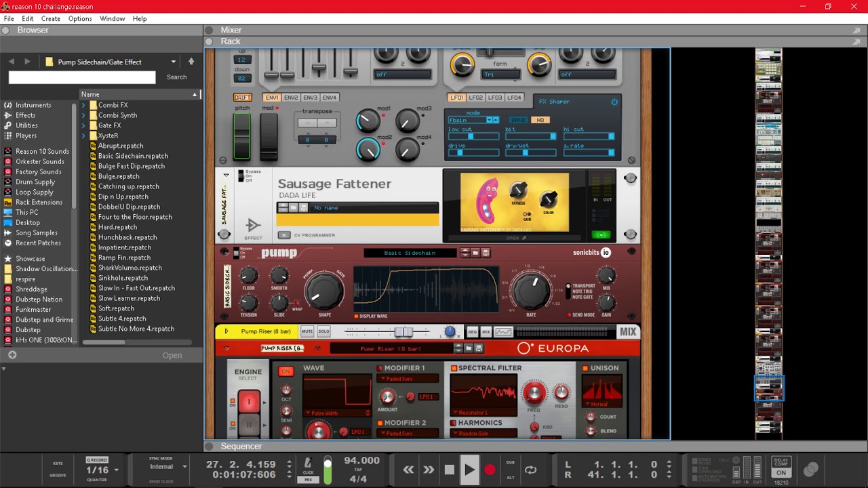This screenshot has height=488, width=868.
Task: Open the Create menu
Action: click(51, 18)
